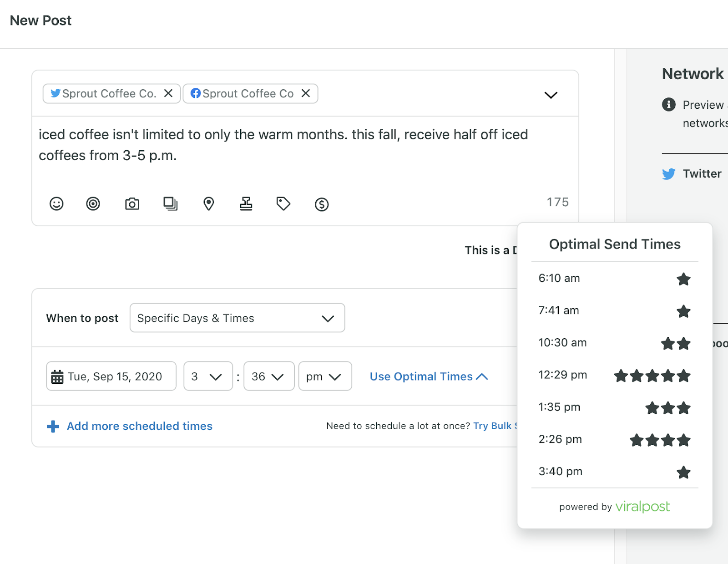728x564 pixels.
Task: Open the asset library icon
Action: (x=170, y=204)
